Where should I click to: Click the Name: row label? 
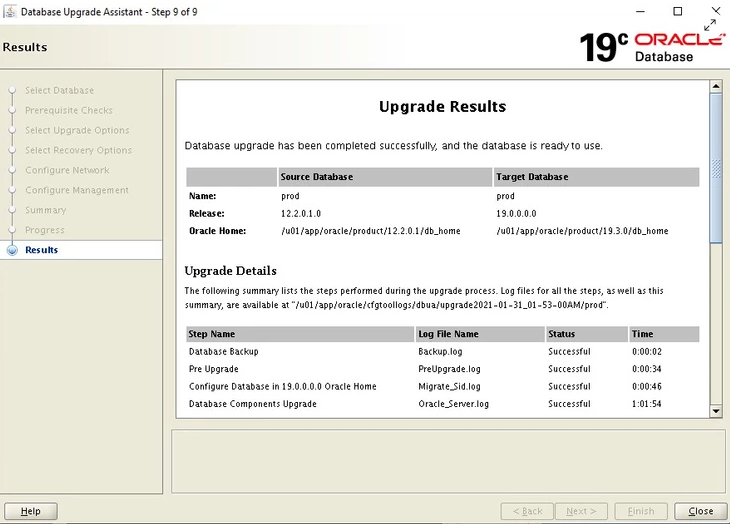point(203,196)
